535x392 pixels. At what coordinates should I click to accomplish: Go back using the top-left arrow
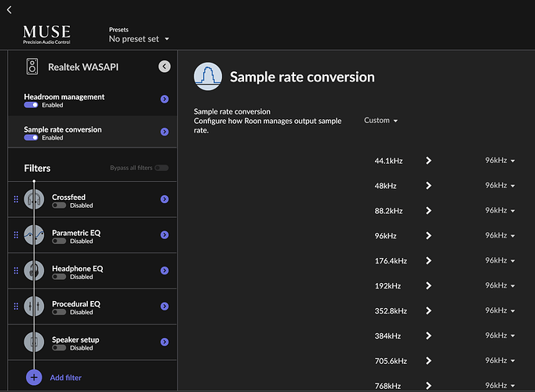[x=9, y=10]
